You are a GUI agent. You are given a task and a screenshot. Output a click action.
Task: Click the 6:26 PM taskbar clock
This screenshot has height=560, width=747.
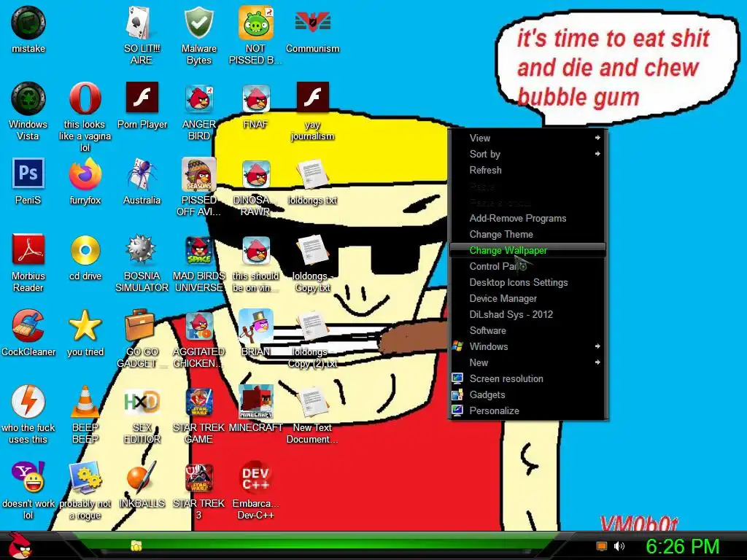coord(683,547)
